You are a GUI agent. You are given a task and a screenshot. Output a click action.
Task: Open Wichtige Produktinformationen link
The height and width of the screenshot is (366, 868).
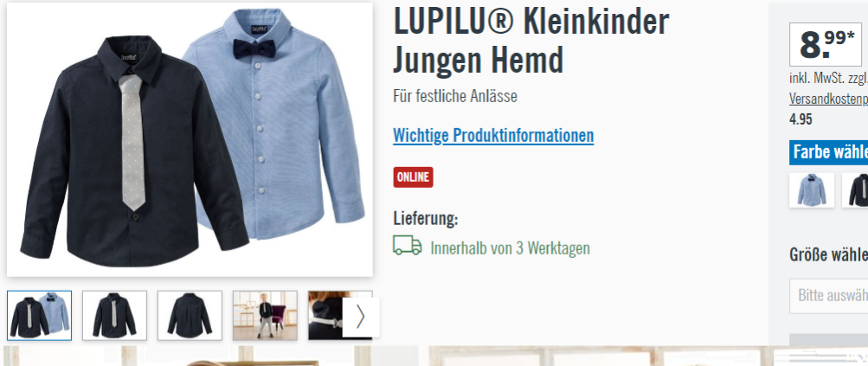(x=493, y=135)
